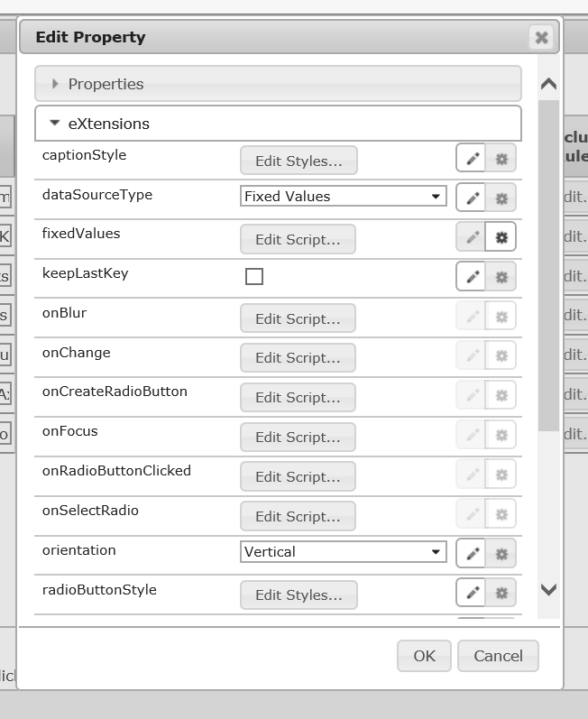
Task: Click the gear icon for keepLastKey
Action: [501, 277]
